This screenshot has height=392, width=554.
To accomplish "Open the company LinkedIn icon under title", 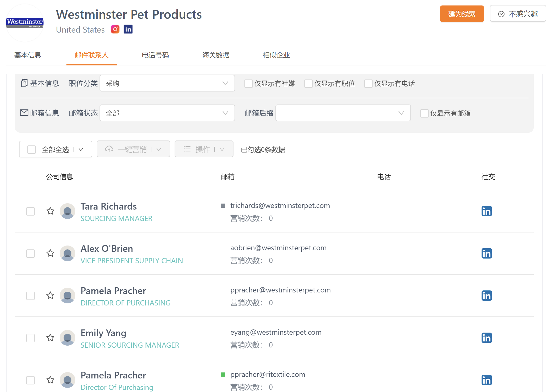I will pos(128,29).
